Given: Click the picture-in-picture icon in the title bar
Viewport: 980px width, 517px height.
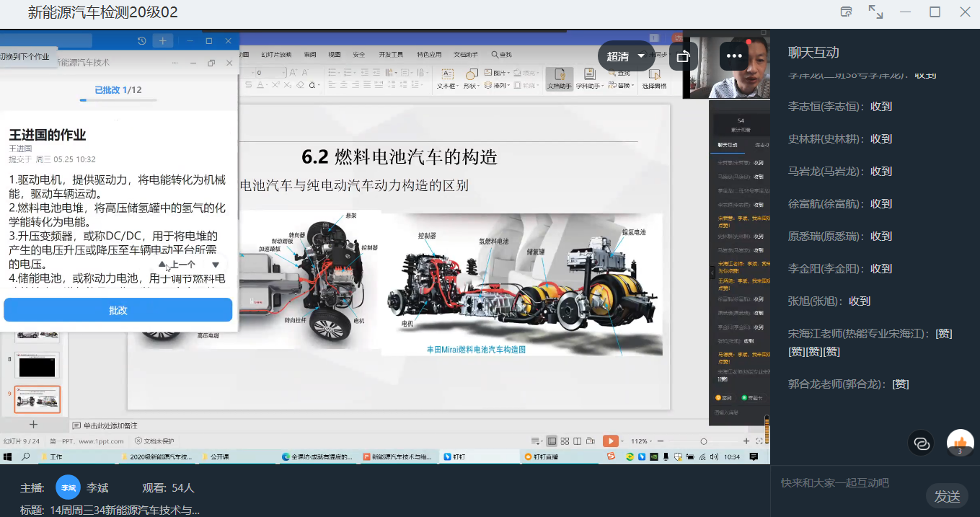Looking at the screenshot, I should [x=847, y=12].
